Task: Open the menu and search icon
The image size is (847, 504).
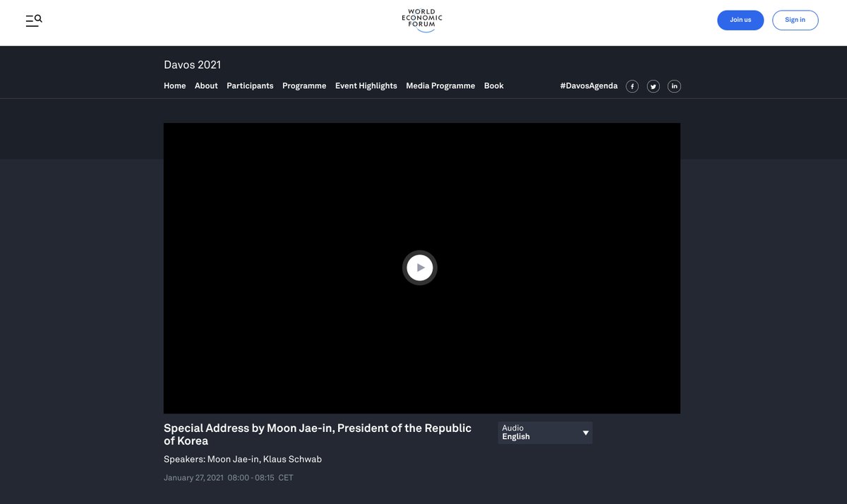Action: click(x=34, y=20)
